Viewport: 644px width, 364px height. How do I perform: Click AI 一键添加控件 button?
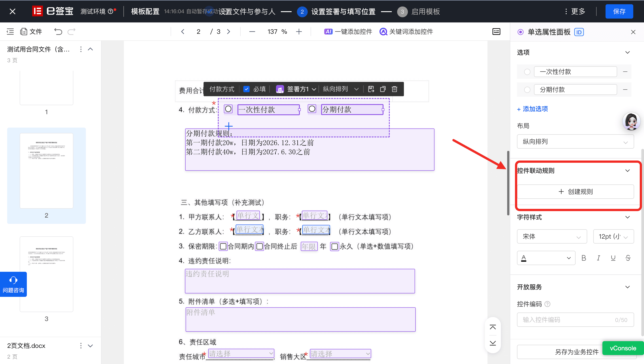click(348, 32)
